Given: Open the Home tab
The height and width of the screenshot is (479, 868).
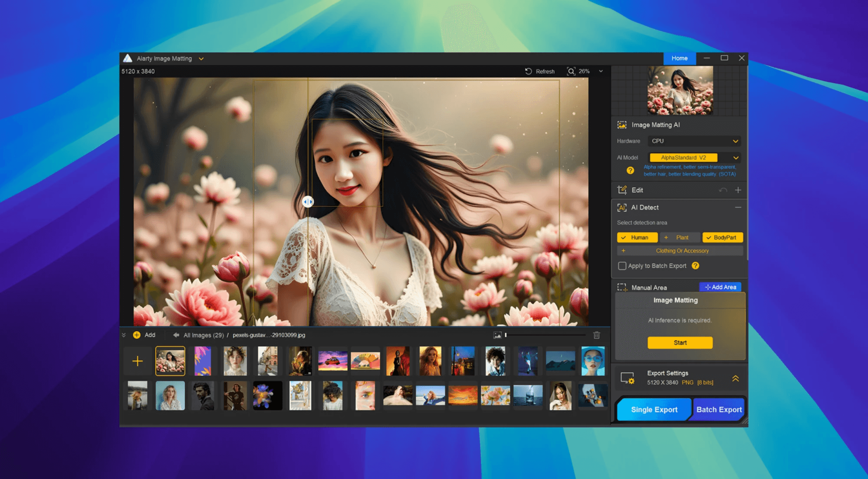Looking at the screenshot, I should coord(679,58).
